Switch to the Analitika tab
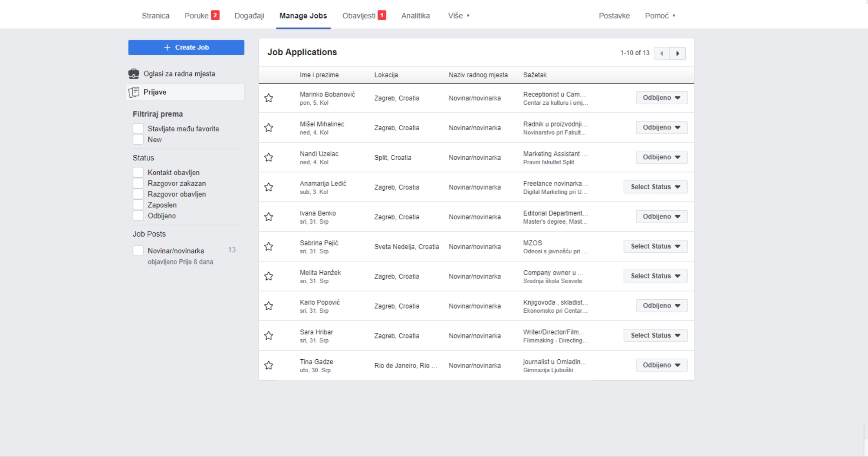 pos(415,16)
